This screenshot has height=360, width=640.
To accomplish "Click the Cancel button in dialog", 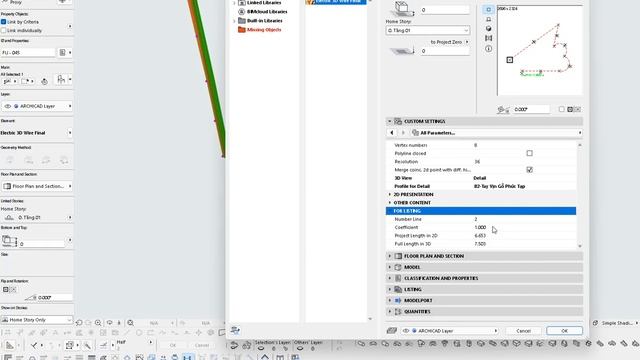I will (x=523, y=331).
